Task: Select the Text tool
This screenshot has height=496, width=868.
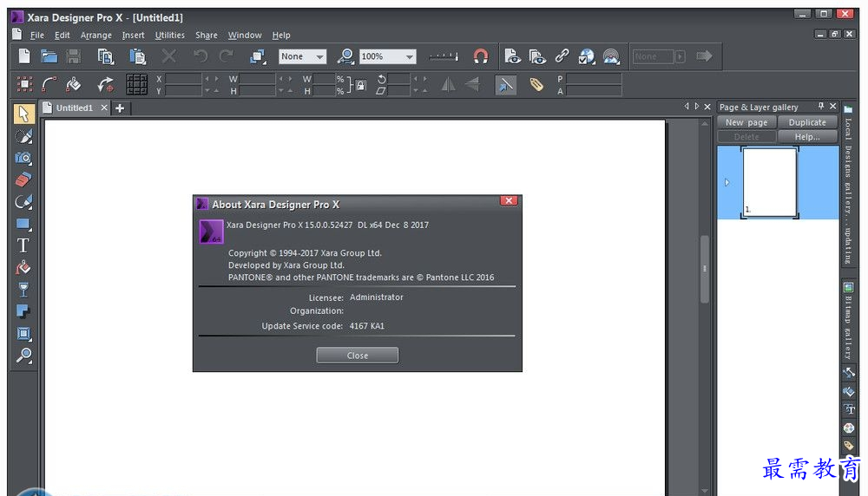Action: (23, 245)
